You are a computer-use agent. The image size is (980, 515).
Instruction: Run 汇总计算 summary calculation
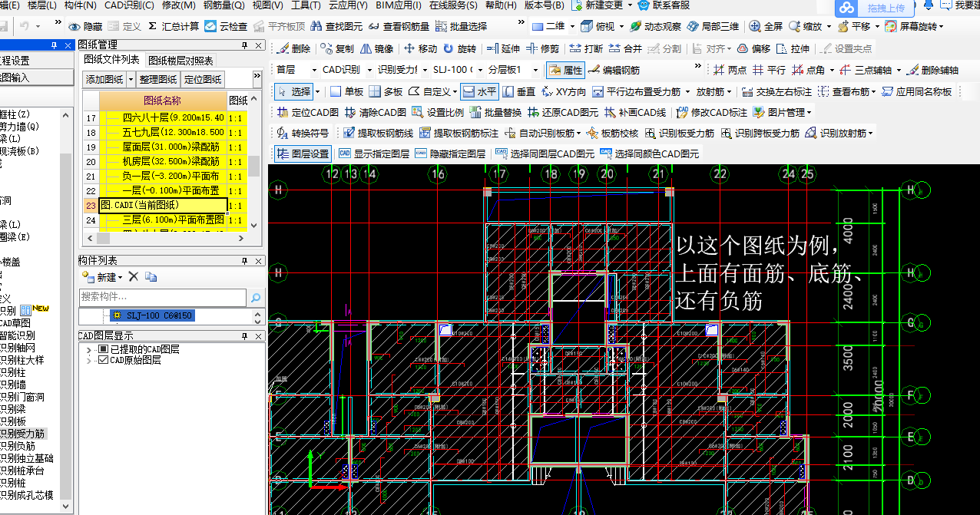click(x=174, y=26)
